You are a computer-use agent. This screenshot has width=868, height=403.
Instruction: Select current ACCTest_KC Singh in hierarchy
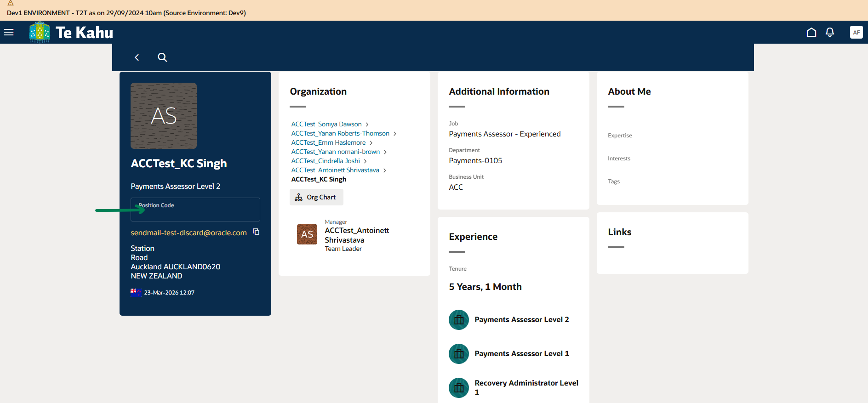click(x=319, y=179)
